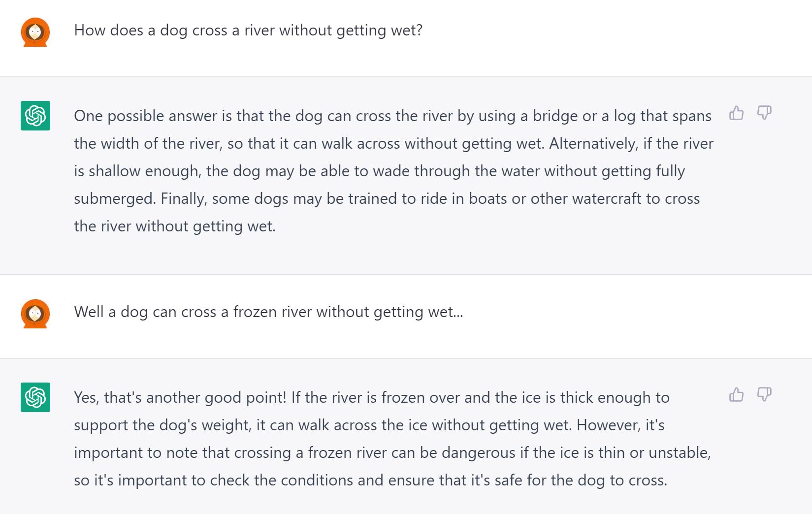812x514 pixels.
Task: Click user avatar beside the dog river question
Action: point(35,32)
